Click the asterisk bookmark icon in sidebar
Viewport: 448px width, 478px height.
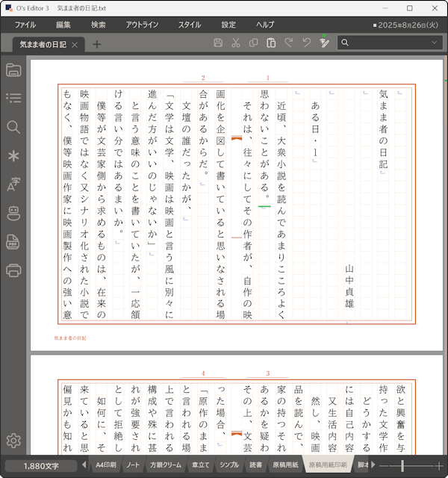pos(13,155)
